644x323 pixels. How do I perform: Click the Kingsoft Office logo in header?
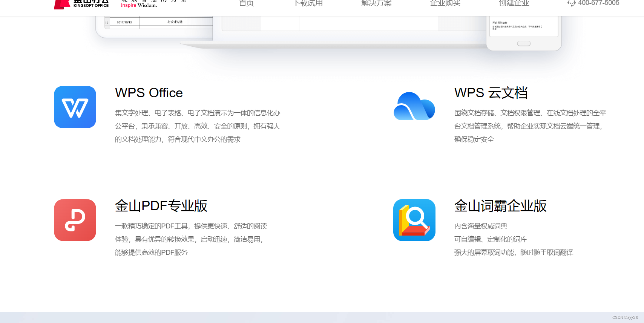(81, 4)
